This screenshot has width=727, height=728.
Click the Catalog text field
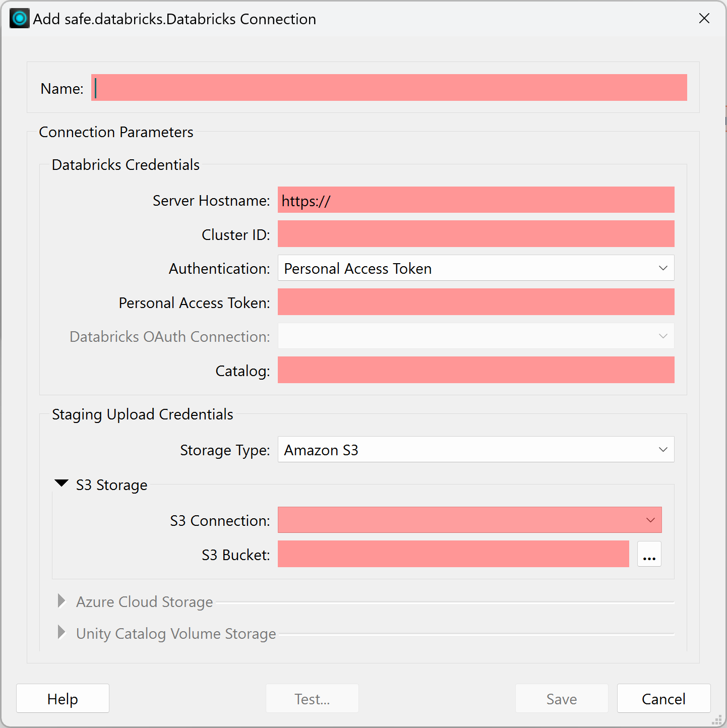click(x=476, y=370)
